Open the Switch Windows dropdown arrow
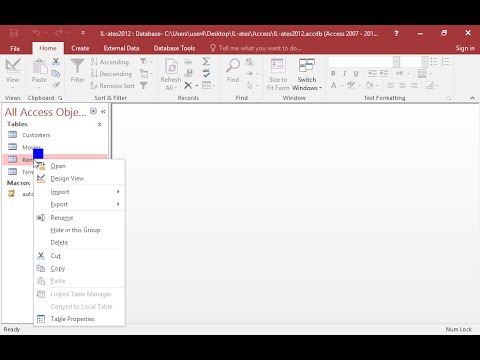480x360 pixels. pyautogui.click(x=320, y=88)
